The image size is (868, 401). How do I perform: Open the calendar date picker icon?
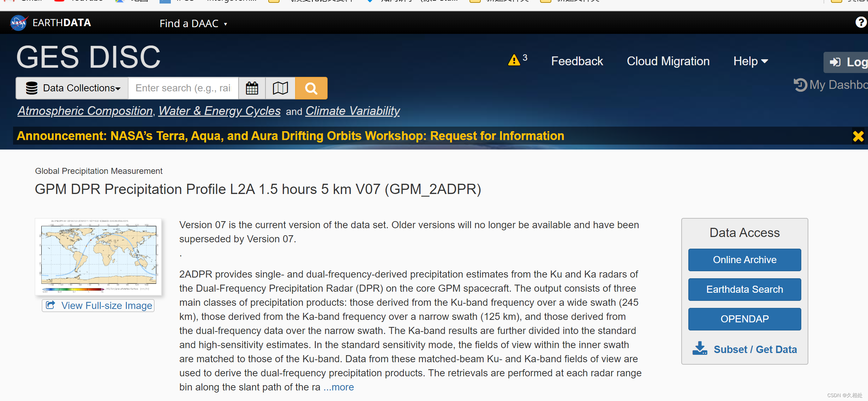click(x=252, y=88)
